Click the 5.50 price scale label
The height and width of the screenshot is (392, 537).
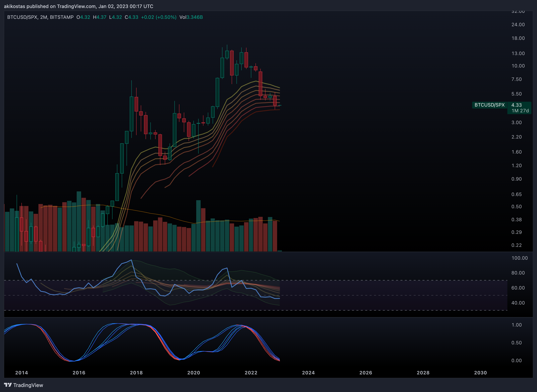(x=517, y=94)
